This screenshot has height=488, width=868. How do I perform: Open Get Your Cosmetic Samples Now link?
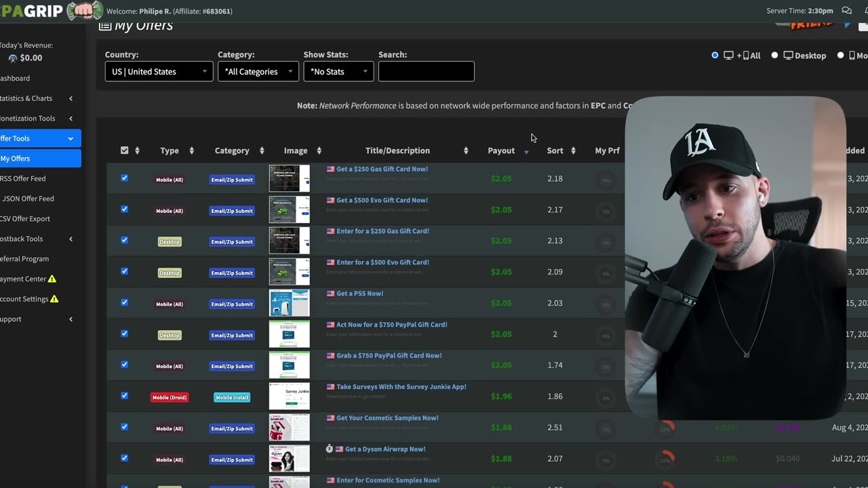tap(387, 418)
